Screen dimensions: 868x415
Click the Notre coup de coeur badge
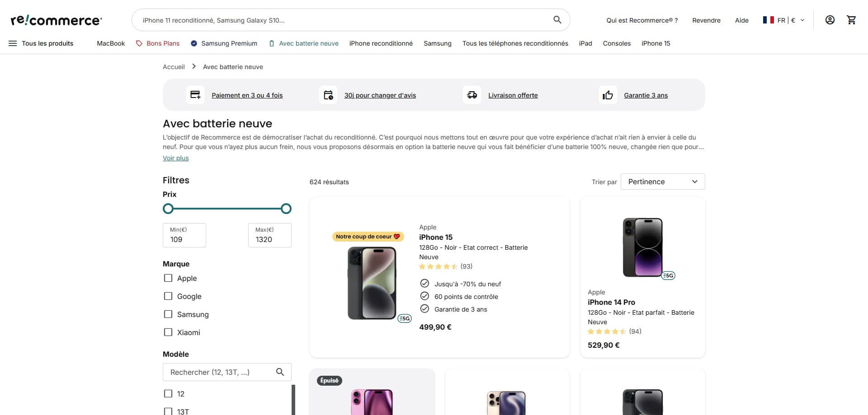[x=368, y=236]
